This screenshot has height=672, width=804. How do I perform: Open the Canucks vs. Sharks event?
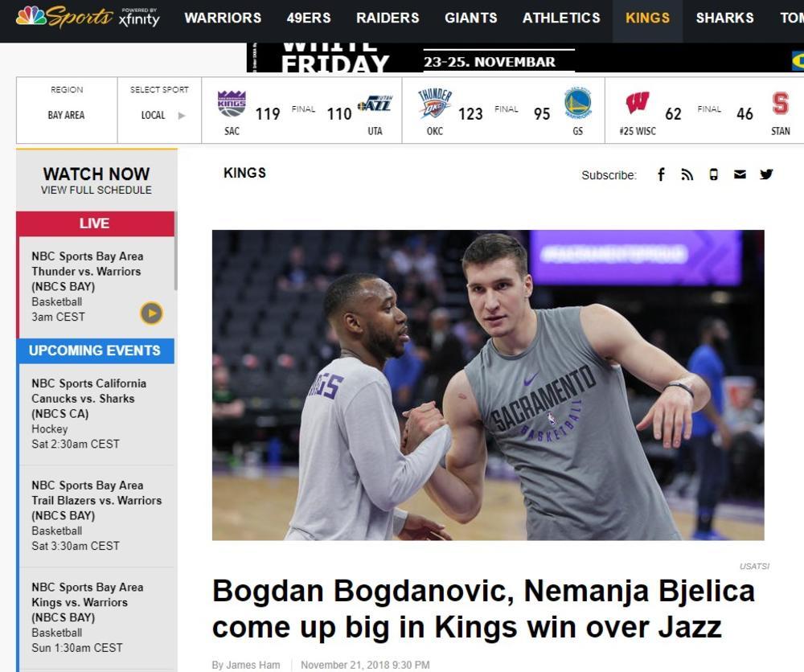coord(88,399)
